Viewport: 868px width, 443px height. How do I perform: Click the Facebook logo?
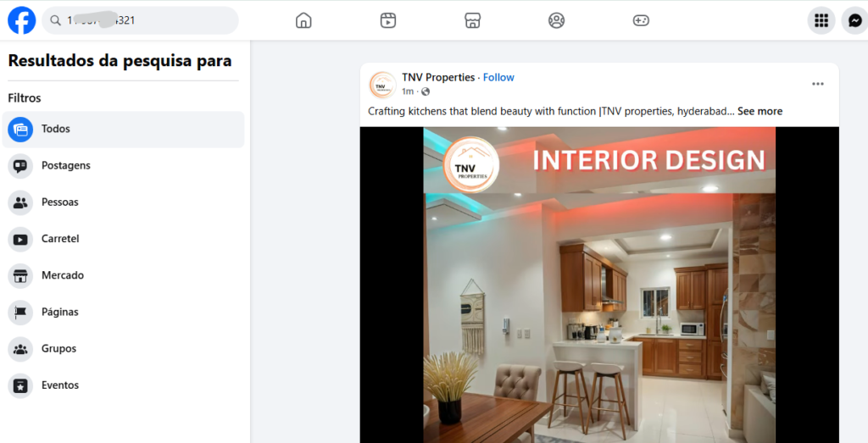[x=21, y=20]
